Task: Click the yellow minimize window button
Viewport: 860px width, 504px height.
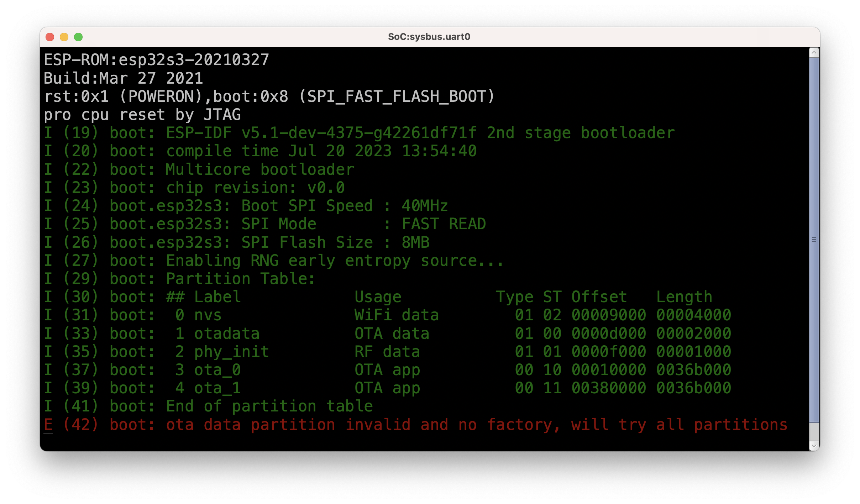Action: coord(64,37)
